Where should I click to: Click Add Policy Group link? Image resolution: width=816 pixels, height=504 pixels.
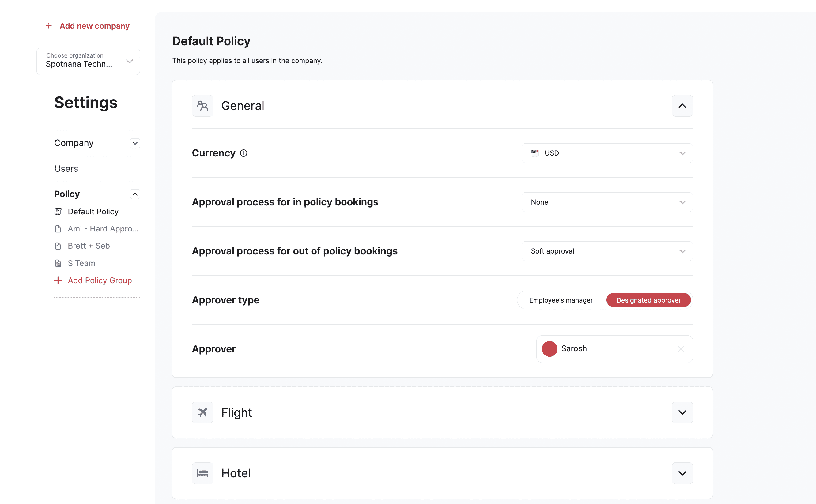tap(100, 280)
